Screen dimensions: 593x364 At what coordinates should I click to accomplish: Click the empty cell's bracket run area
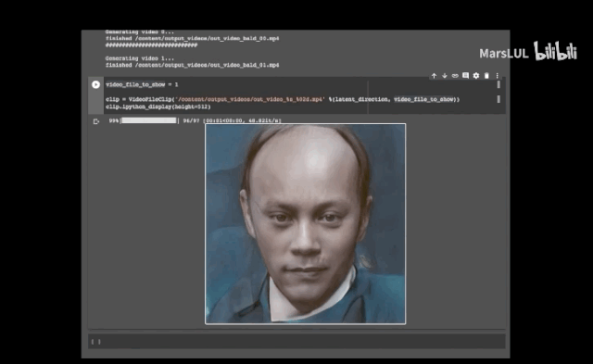[x=96, y=342]
